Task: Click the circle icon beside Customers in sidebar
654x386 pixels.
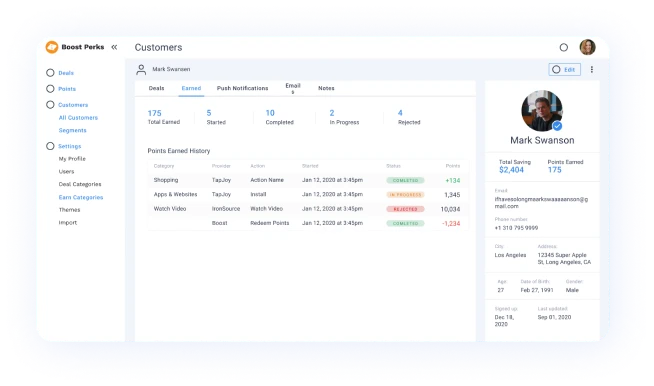Action: pyautogui.click(x=50, y=105)
